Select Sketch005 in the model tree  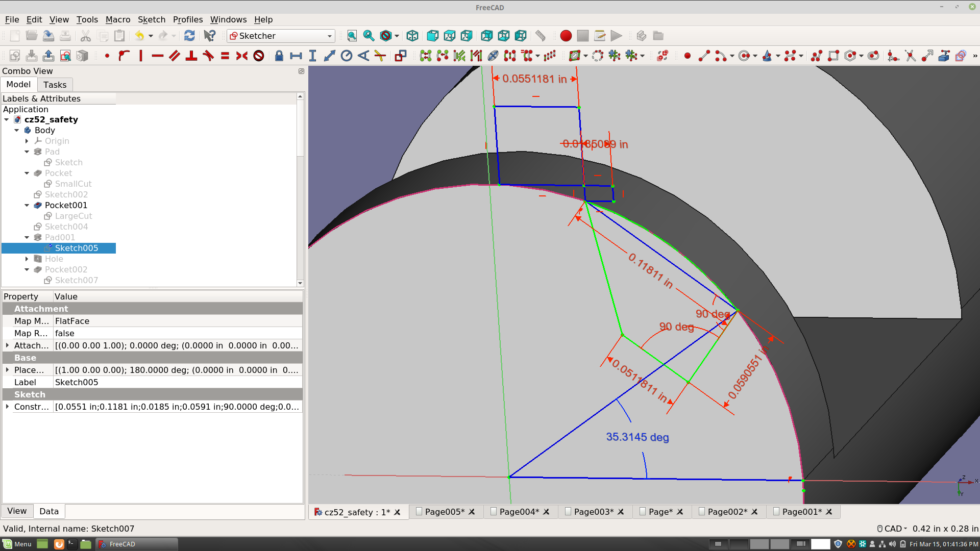coord(77,248)
